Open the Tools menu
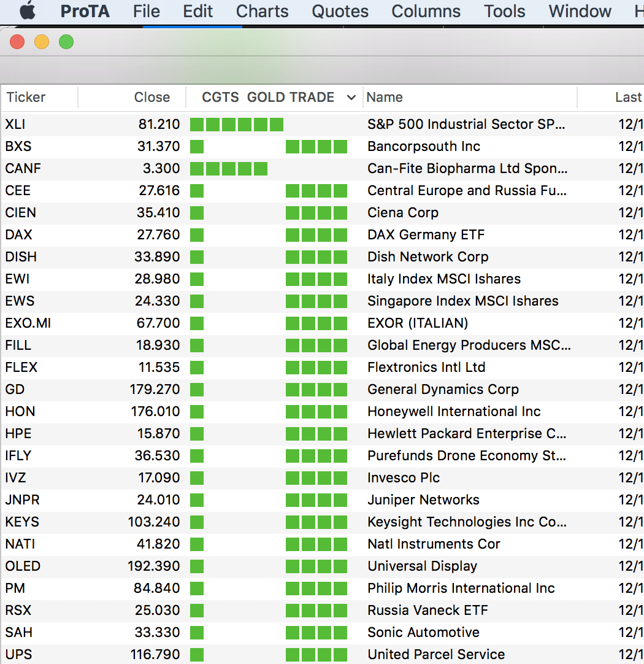The width and height of the screenshot is (644, 664). tap(504, 12)
